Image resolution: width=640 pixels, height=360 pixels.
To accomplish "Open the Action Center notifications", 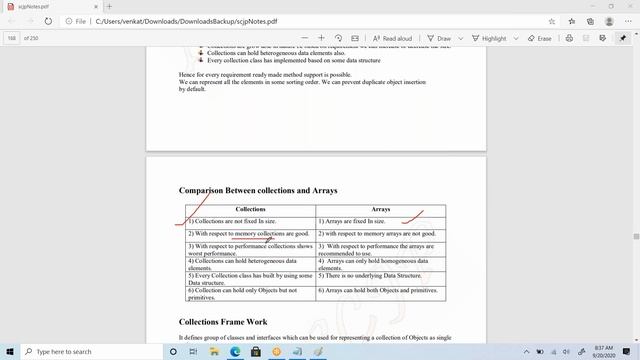I will [627, 351].
